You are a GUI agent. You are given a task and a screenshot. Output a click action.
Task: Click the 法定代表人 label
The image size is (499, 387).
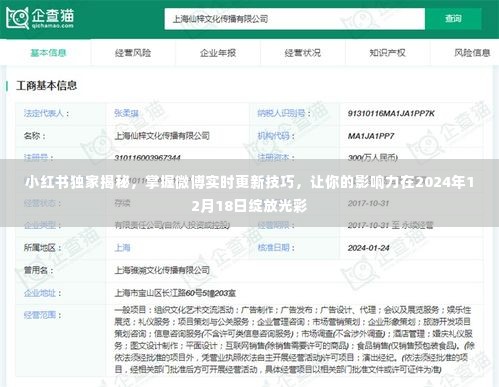[x=46, y=114]
